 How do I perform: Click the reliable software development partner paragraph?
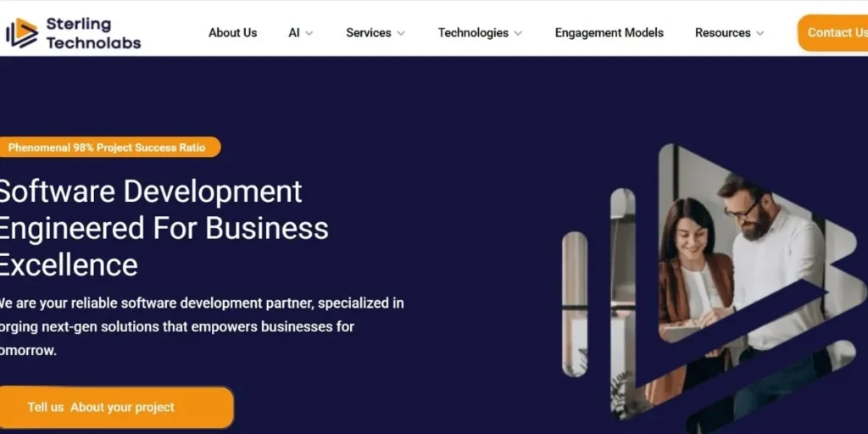[x=202, y=326]
